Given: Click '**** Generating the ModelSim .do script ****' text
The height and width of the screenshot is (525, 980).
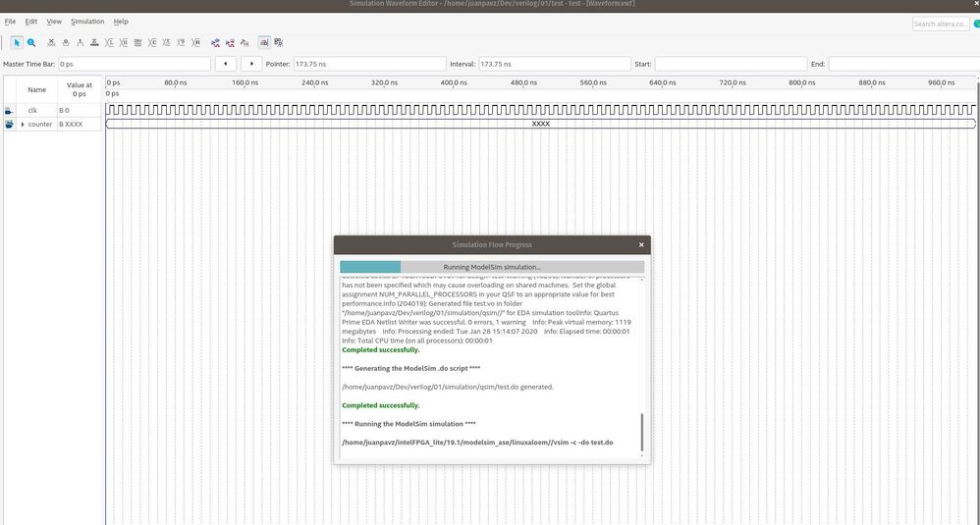Looking at the screenshot, I should tap(411, 368).
